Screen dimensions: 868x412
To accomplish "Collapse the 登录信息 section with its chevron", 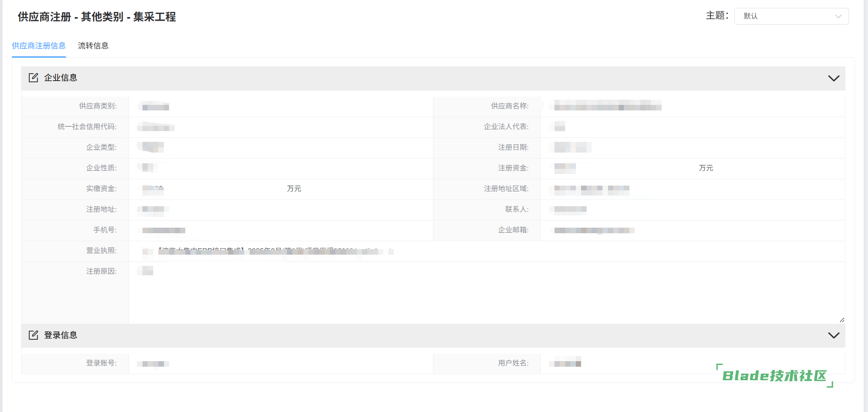I will click(833, 335).
